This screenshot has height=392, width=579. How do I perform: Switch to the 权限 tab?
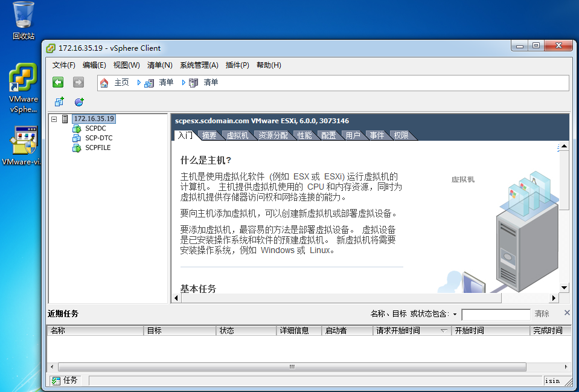(401, 135)
